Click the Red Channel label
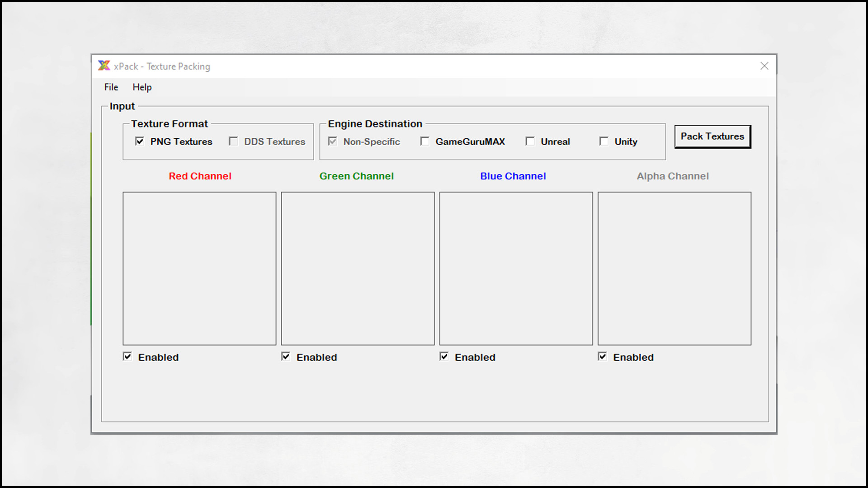The height and width of the screenshot is (488, 868). coord(200,176)
